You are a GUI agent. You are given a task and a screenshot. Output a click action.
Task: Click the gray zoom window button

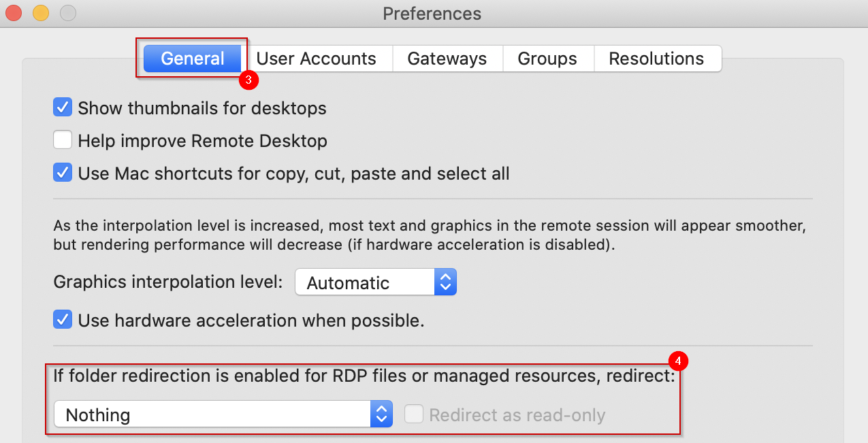pos(68,13)
